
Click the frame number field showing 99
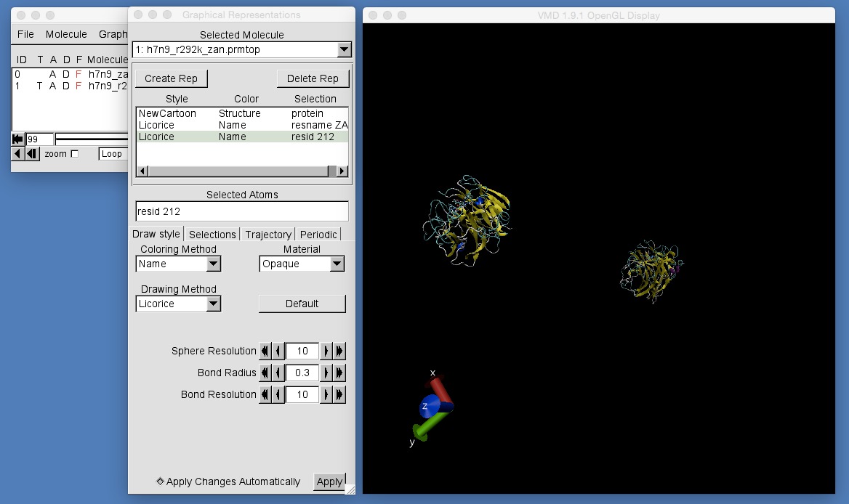(x=39, y=139)
